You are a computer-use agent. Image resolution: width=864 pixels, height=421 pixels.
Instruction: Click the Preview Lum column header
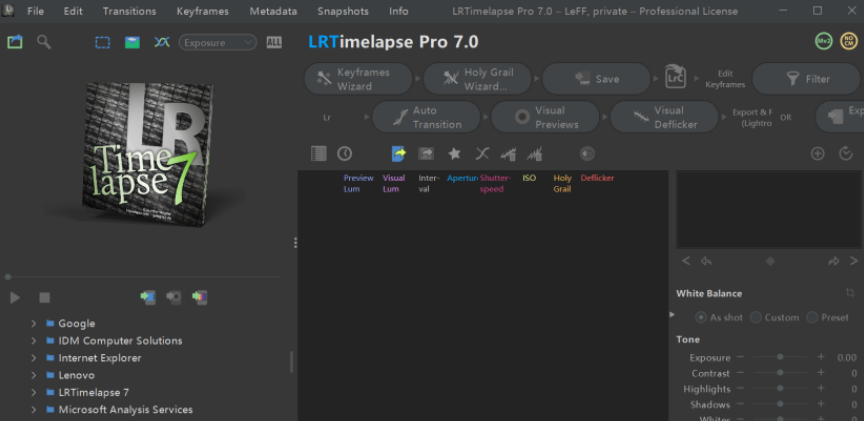click(358, 183)
